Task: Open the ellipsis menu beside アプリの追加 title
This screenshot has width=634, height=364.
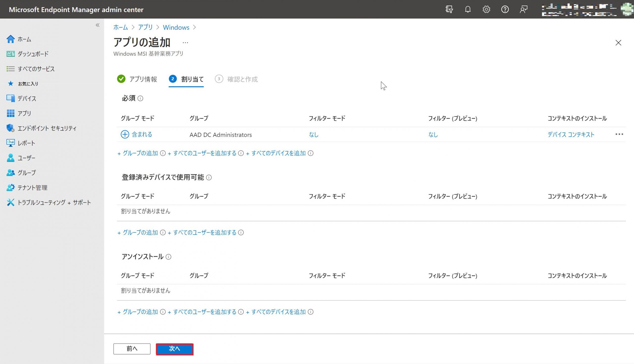Action: pyautogui.click(x=185, y=43)
